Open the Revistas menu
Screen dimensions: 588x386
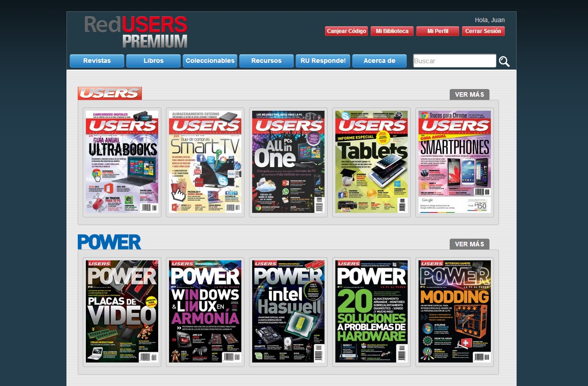point(96,61)
